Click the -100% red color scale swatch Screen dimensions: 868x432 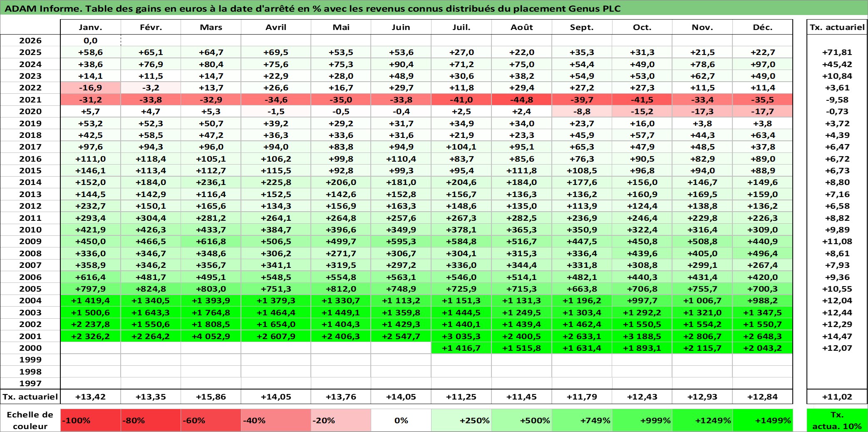pos(91,420)
